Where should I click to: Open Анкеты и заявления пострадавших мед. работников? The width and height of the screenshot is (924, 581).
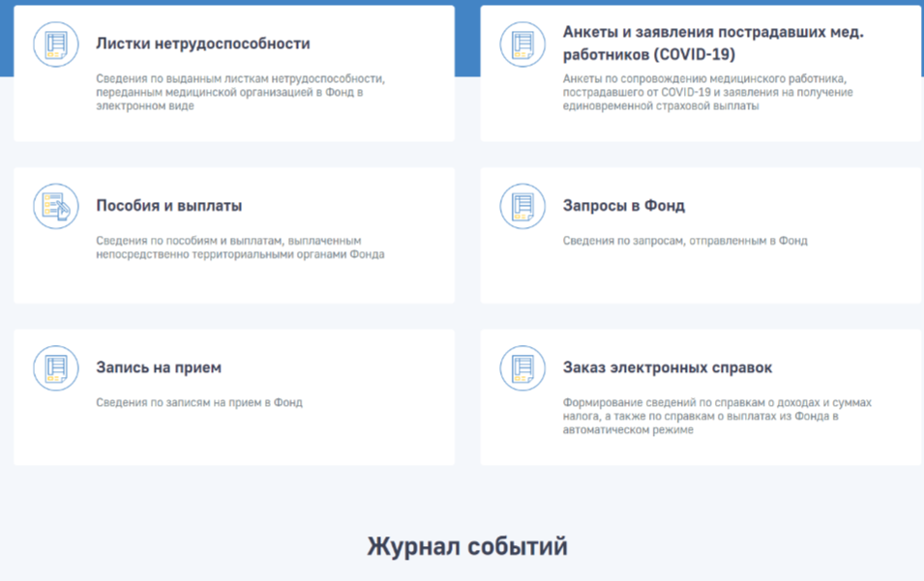(713, 43)
